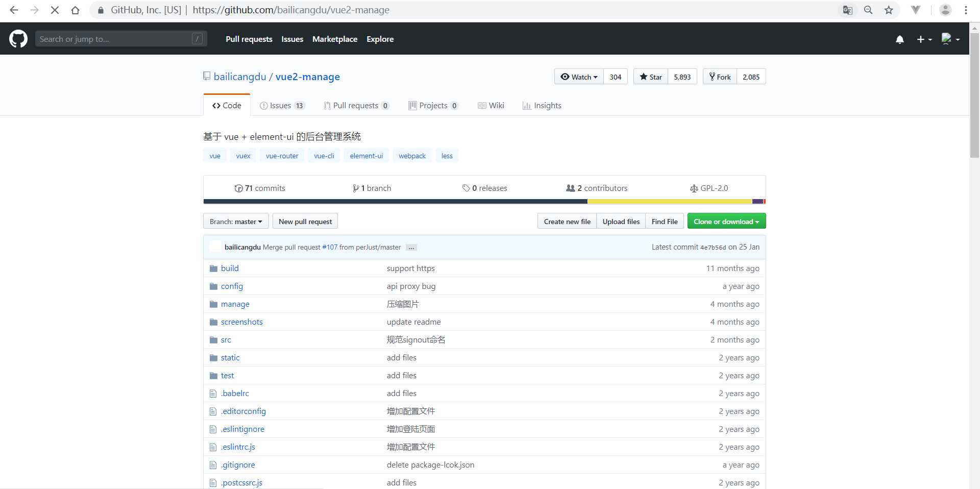This screenshot has height=489, width=980.
Task: Click the static folder icon
Action: tap(213, 358)
